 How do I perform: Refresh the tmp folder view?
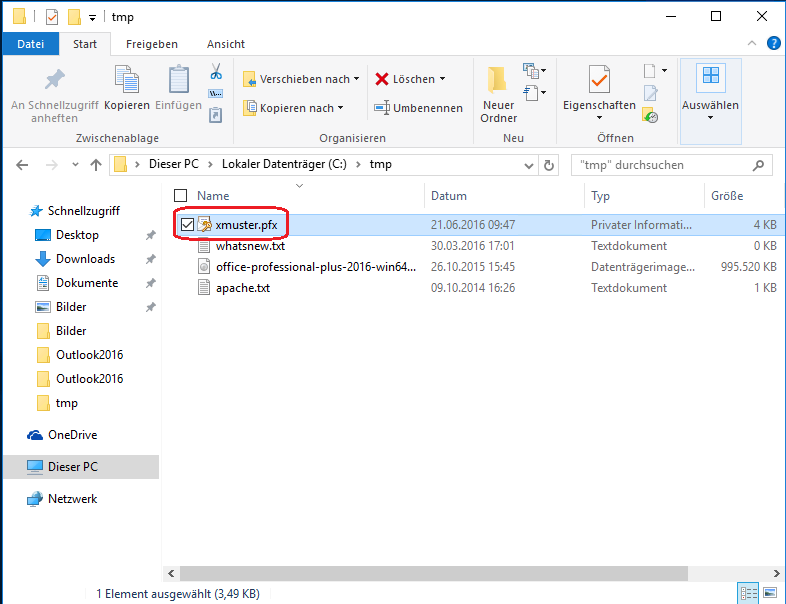[x=549, y=165]
